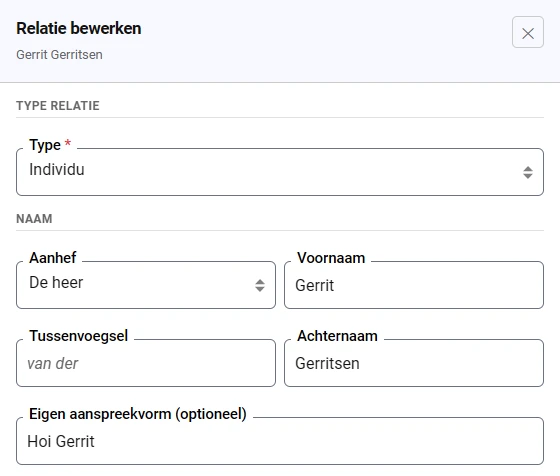Click the Type dropdown arrow icon
Screen dimensions: 560x476
[x=528, y=172]
